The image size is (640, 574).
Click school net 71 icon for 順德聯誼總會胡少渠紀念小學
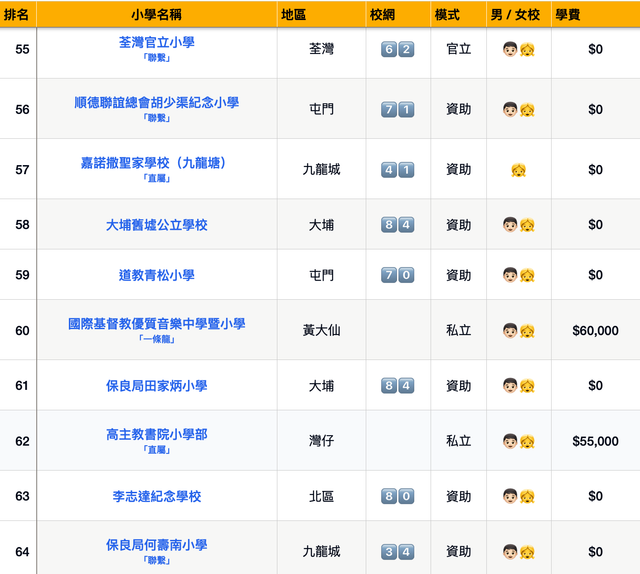[398, 110]
